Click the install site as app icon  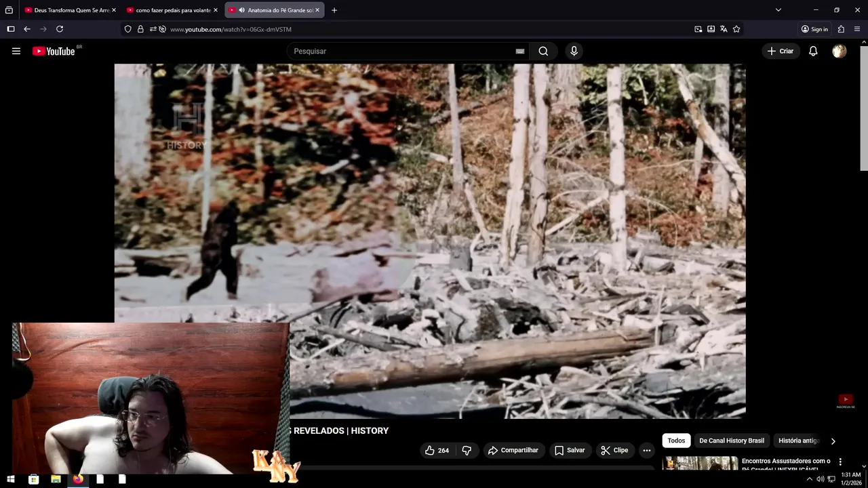pos(711,29)
